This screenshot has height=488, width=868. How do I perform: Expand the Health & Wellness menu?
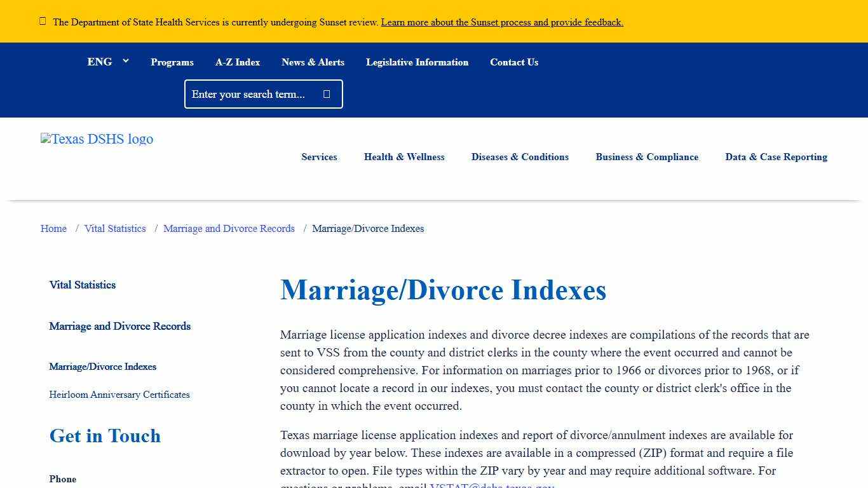(404, 157)
